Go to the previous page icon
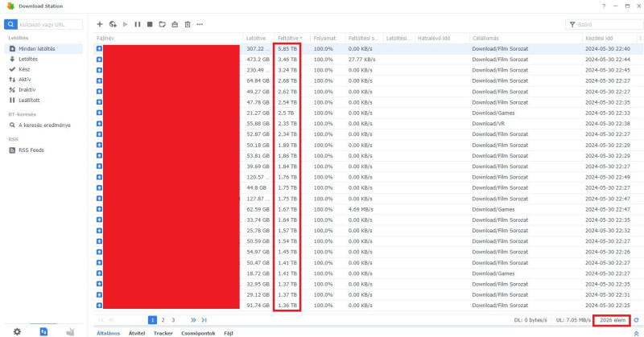 pos(111,320)
